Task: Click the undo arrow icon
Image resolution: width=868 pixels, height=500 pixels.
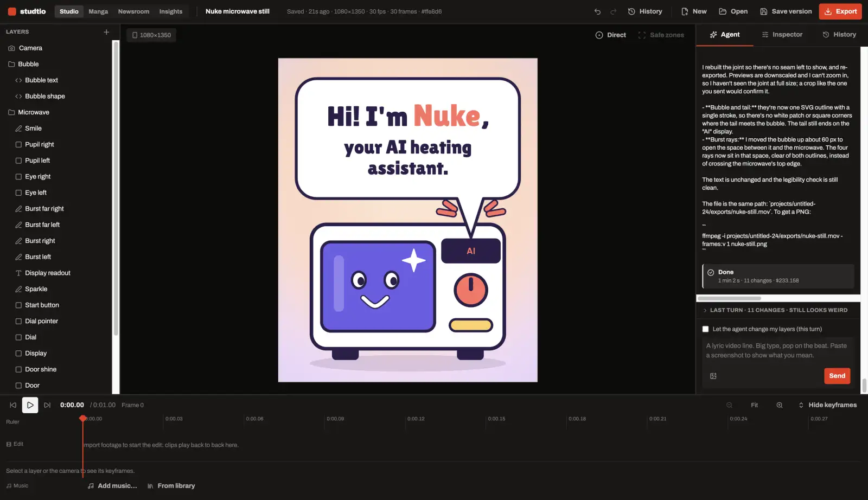Action: click(597, 11)
